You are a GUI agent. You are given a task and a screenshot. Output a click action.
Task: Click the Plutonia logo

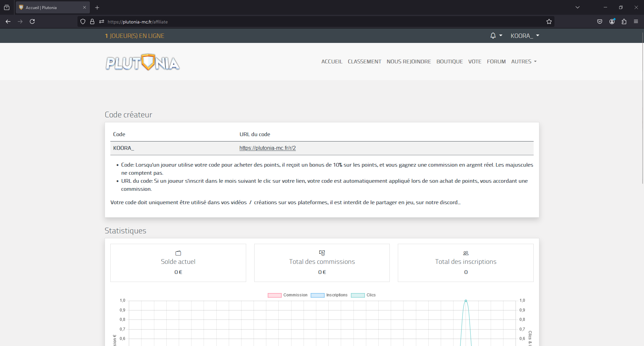tap(143, 62)
